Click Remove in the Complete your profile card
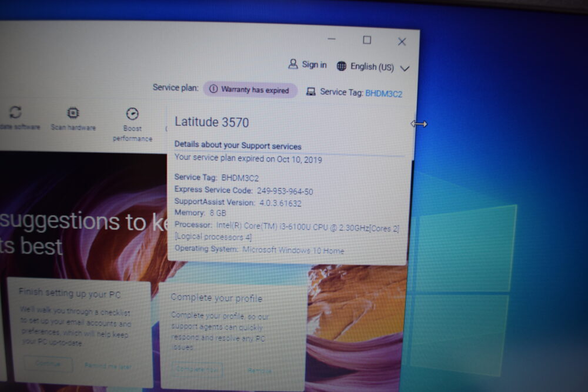Screen dimensions: 588x392 259,371
